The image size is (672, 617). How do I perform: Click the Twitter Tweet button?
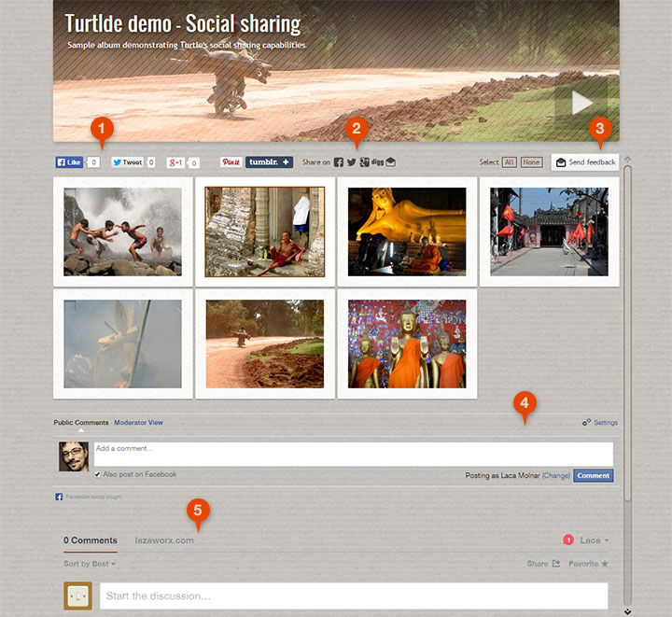coord(127,162)
